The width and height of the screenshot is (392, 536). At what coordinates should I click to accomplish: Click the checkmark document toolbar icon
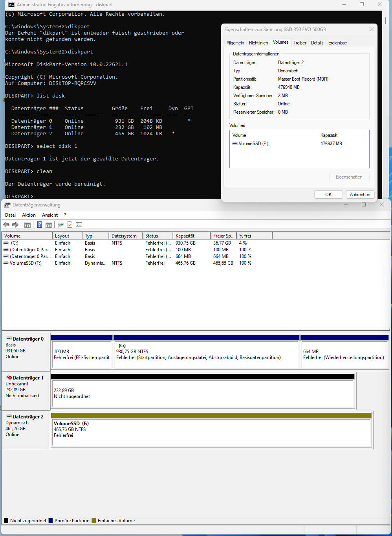[70, 225]
